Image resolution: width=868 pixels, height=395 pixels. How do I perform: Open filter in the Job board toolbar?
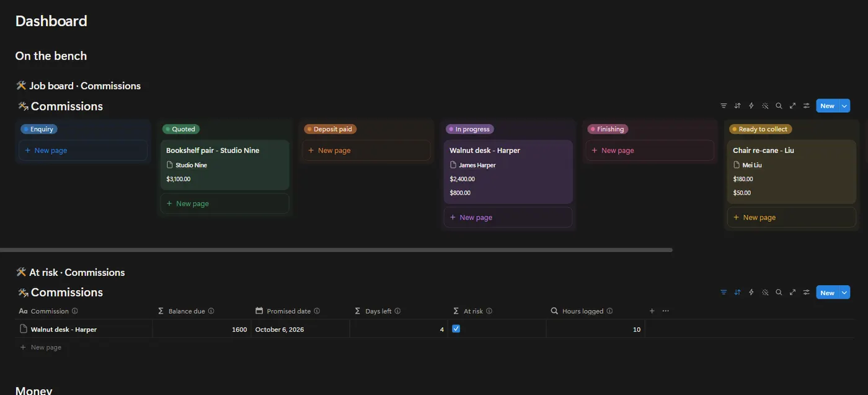pos(724,106)
